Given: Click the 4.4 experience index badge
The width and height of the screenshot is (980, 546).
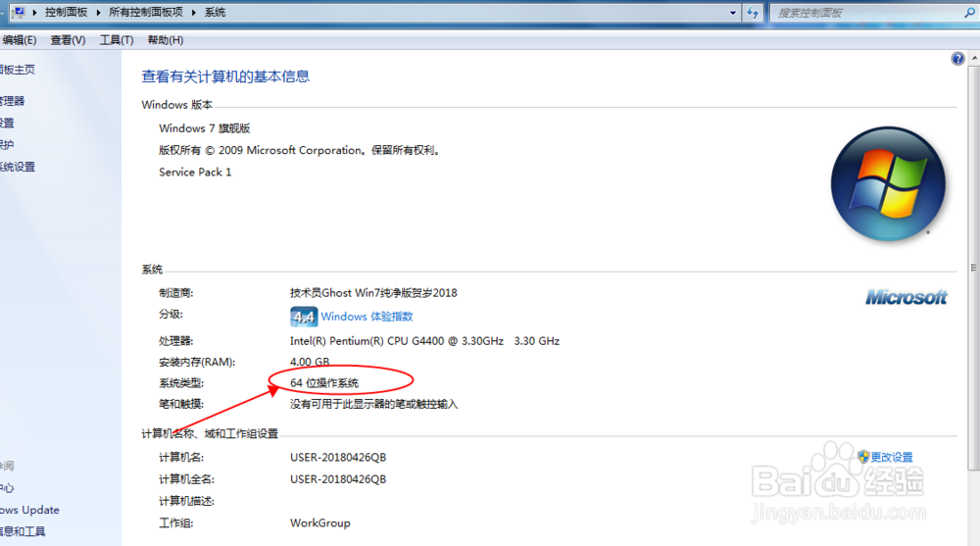Looking at the screenshot, I should point(304,317).
